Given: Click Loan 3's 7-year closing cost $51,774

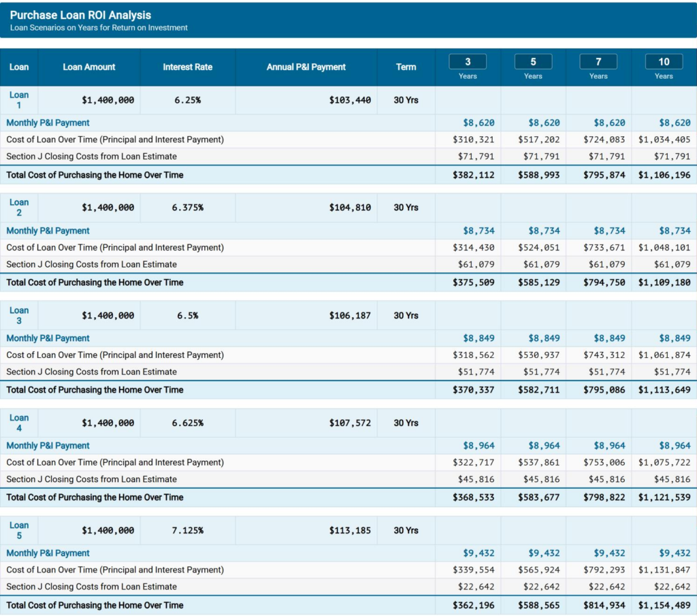Looking at the screenshot, I should pyautogui.click(x=606, y=372).
